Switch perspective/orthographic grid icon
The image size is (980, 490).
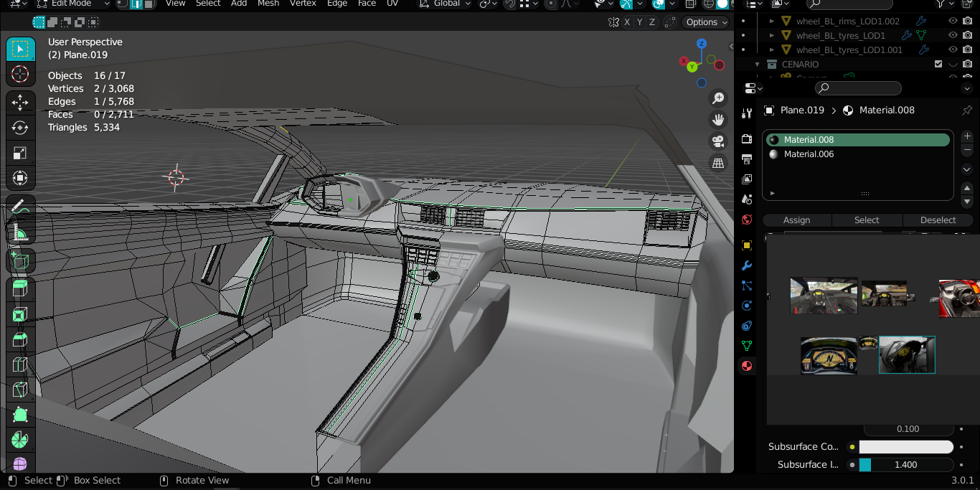point(718,163)
